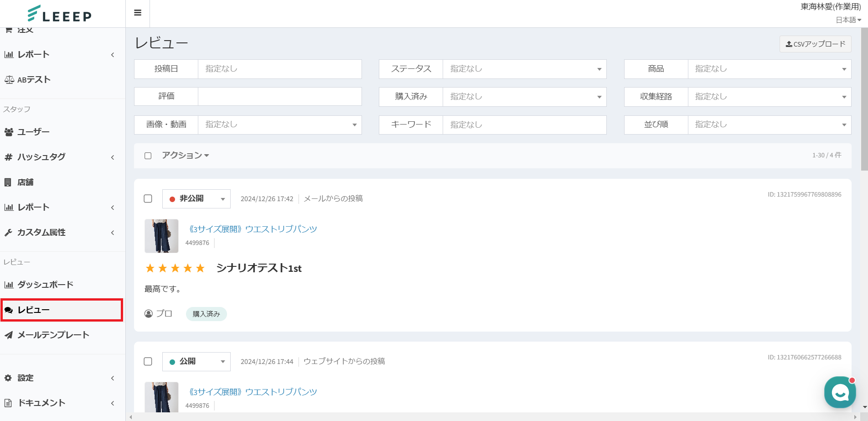This screenshot has height=421, width=868.
Task: Click the hash icon beside ハッシュタグ
Action: [8, 157]
